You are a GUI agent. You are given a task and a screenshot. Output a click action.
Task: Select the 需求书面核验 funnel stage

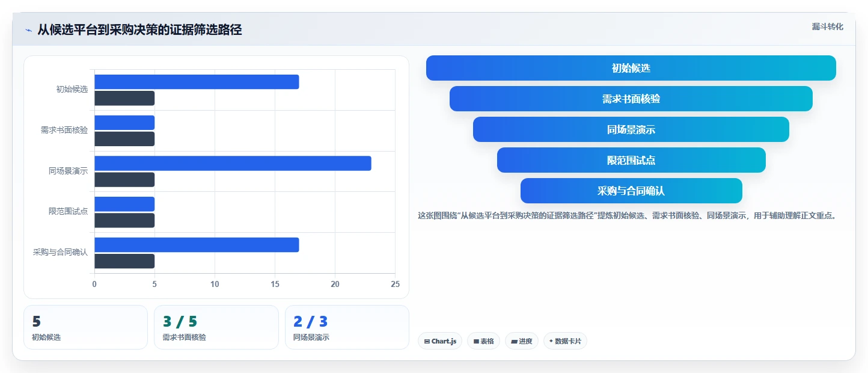point(631,99)
